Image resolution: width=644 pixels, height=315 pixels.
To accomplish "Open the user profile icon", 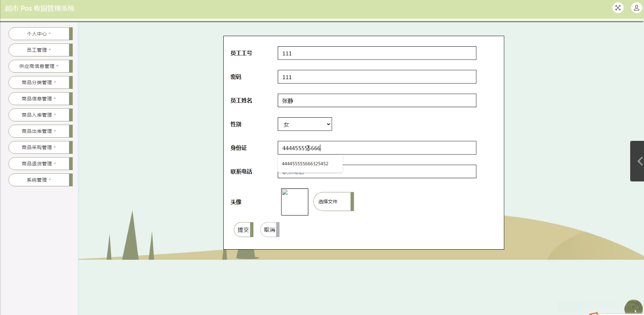I will 636,8.
